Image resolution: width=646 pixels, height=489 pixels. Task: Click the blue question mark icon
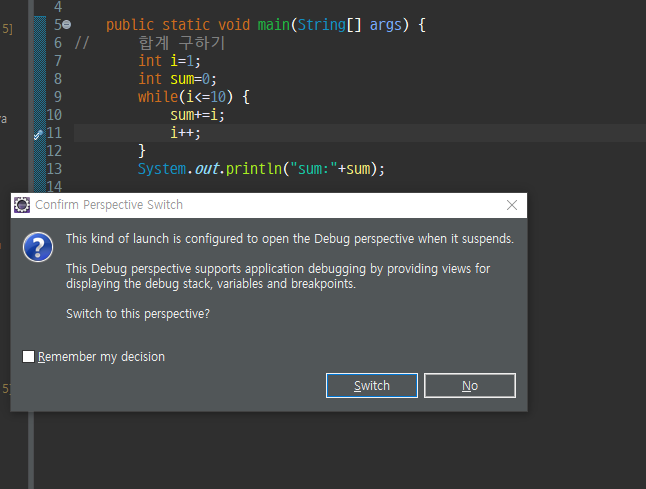[x=38, y=247]
